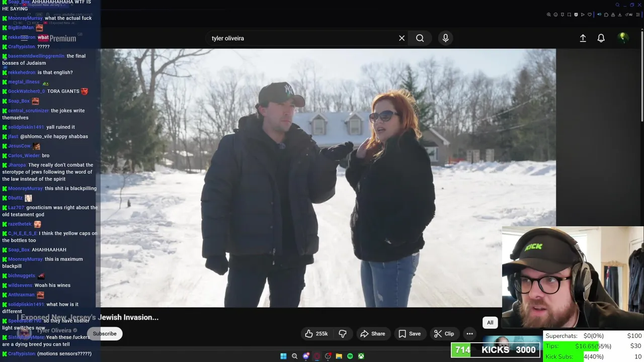Switch to Opera GX taskbar icon

316,356
